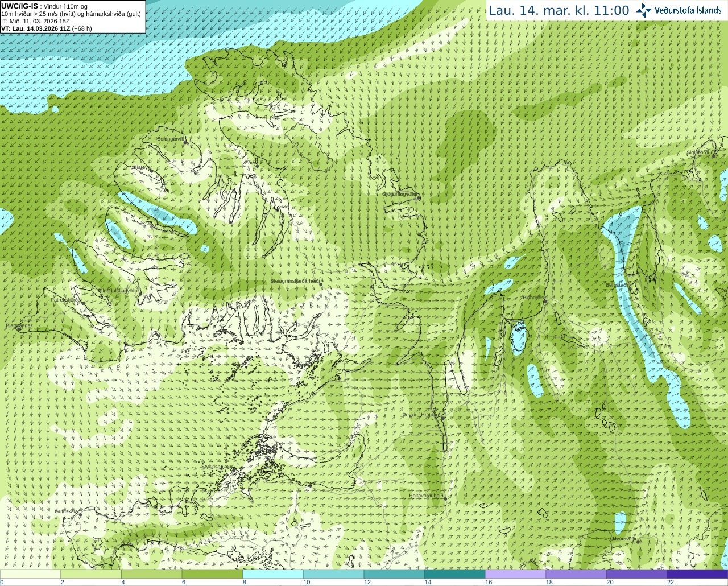The image size is (728, 586).
Task: Click the Bjargtangar station marker
Action: [x=19, y=329]
